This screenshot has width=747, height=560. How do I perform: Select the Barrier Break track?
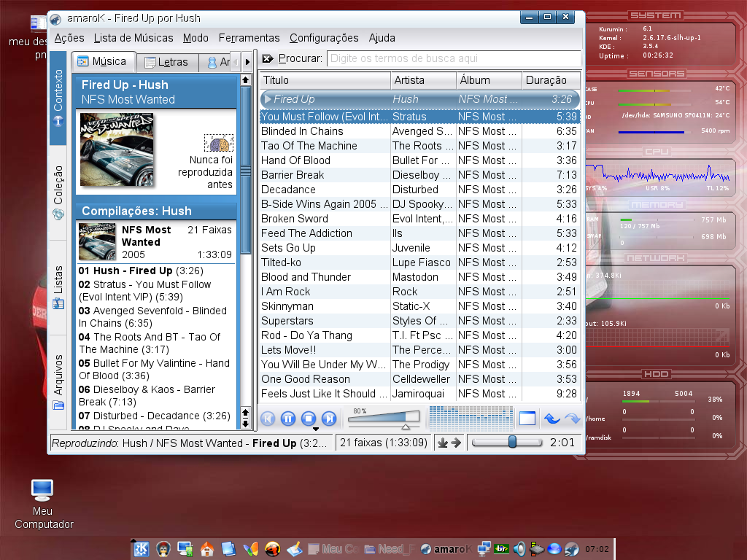(419, 175)
